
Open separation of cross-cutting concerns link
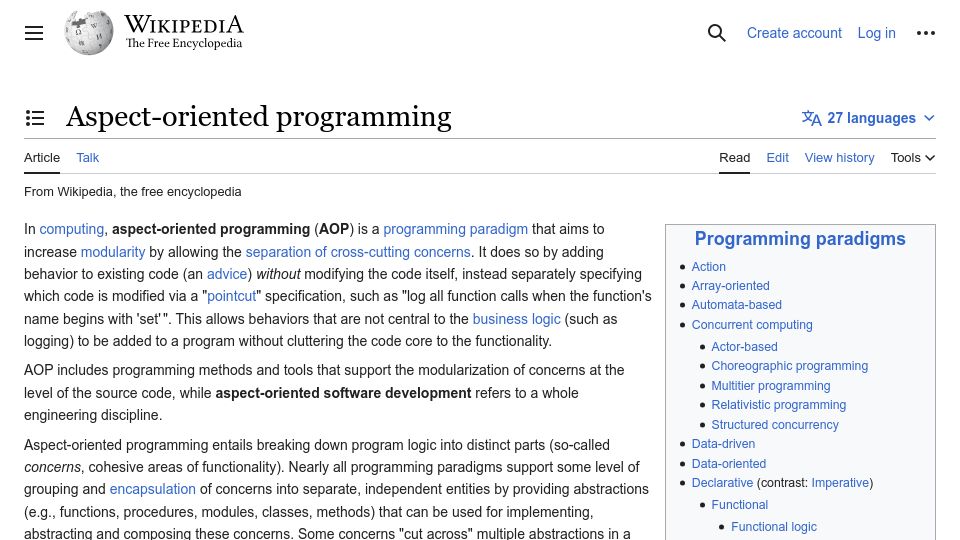click(x=358, y=252)
